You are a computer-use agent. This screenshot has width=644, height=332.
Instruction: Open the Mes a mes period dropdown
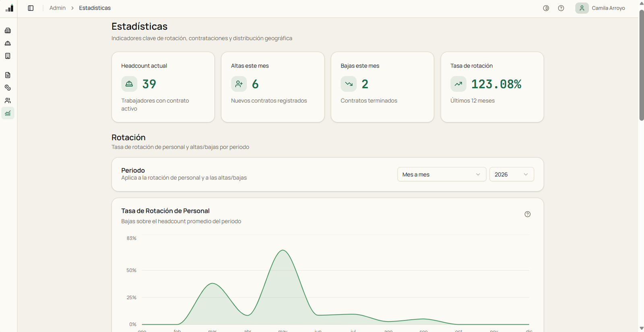click(x=442, y=174)
